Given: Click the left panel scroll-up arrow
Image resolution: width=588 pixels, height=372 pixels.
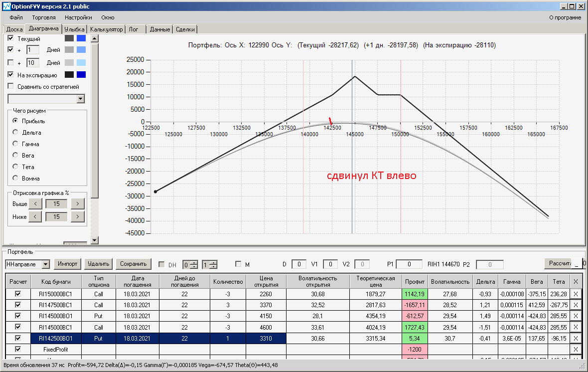Looking at the screenshot, I should click(x=95, y=38).
